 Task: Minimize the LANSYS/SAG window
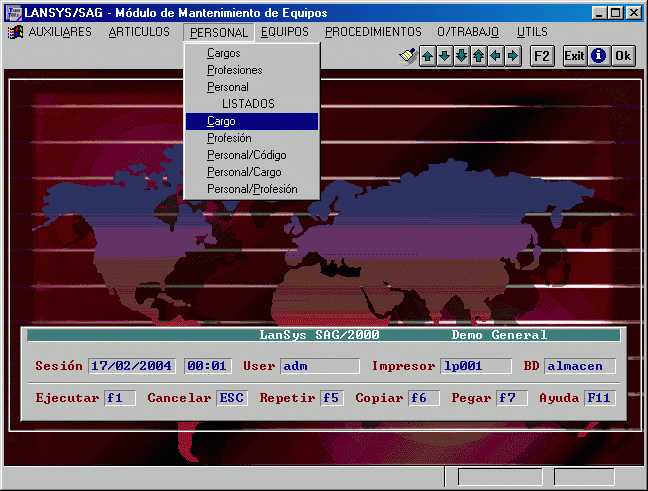click(x=599, y=13)
